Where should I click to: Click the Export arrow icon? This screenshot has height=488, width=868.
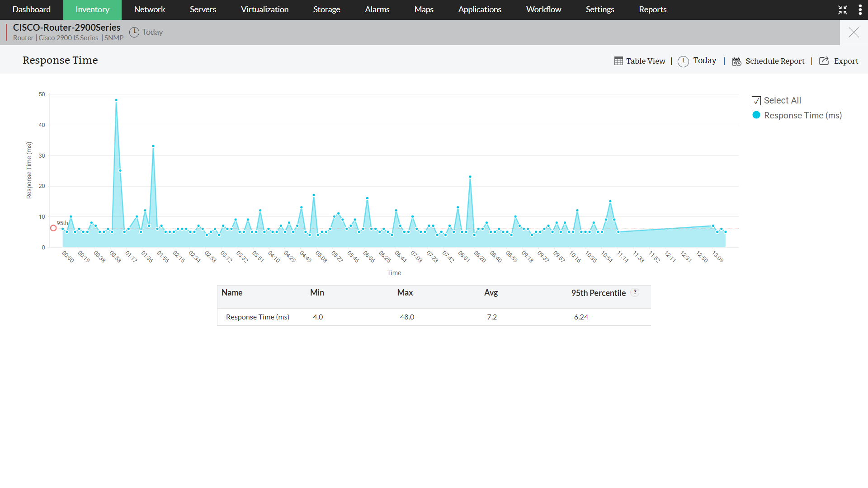pos(824,61)
